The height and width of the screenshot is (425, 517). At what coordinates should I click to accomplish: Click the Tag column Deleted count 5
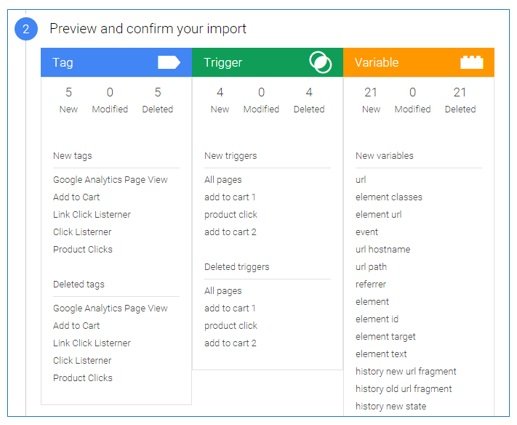(x=158, y=92)
